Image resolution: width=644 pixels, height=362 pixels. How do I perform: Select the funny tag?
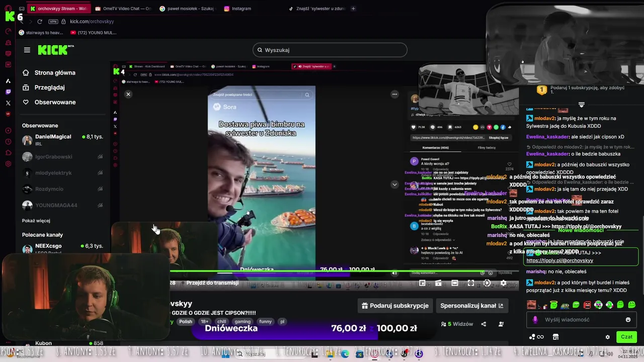tap(266, 322)
